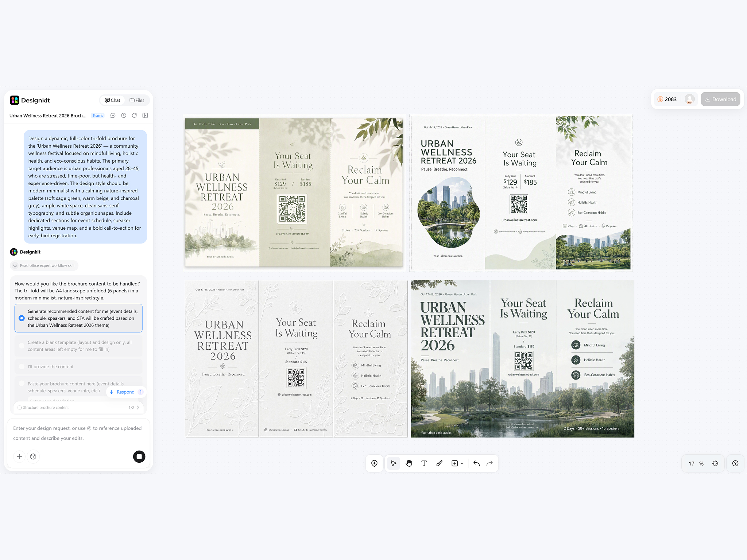Redo the last action
This screenshot has height=560, width=747.
coord(489,463)
